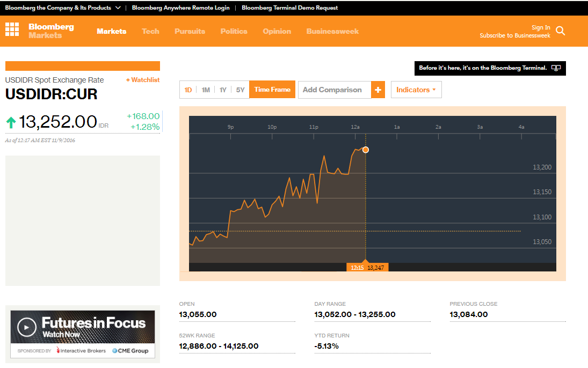The height and width of the screenshot is (368, 588).
Task: Expand the Bloomberg the Company & Its Products chevron
Action: point(118,8)
